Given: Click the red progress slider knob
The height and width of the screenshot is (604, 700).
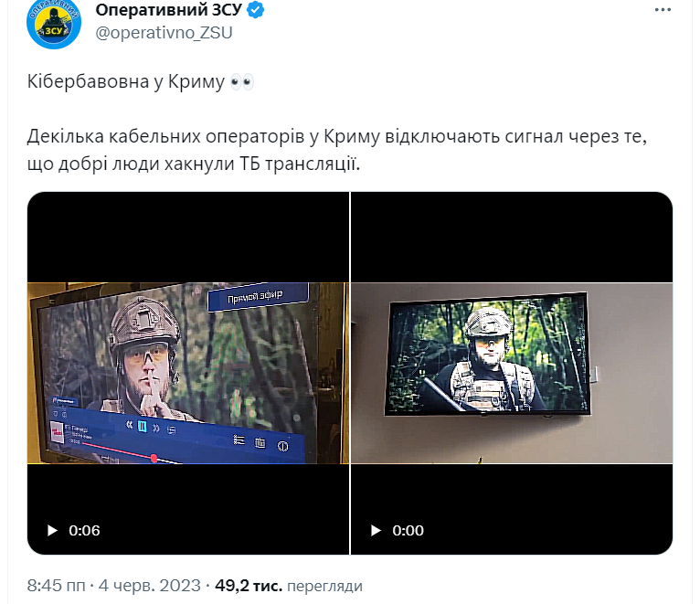Looking at the screenshot, I should point(154,458).
